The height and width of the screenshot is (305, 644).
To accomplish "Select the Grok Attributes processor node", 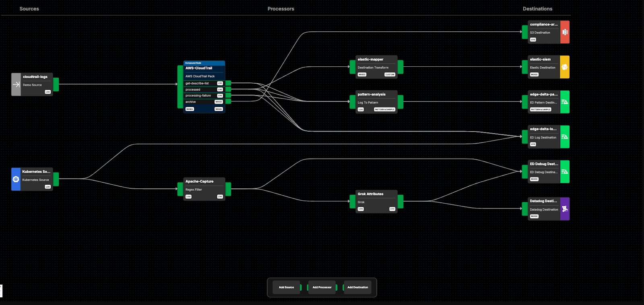I will click(x=376, y=201).
